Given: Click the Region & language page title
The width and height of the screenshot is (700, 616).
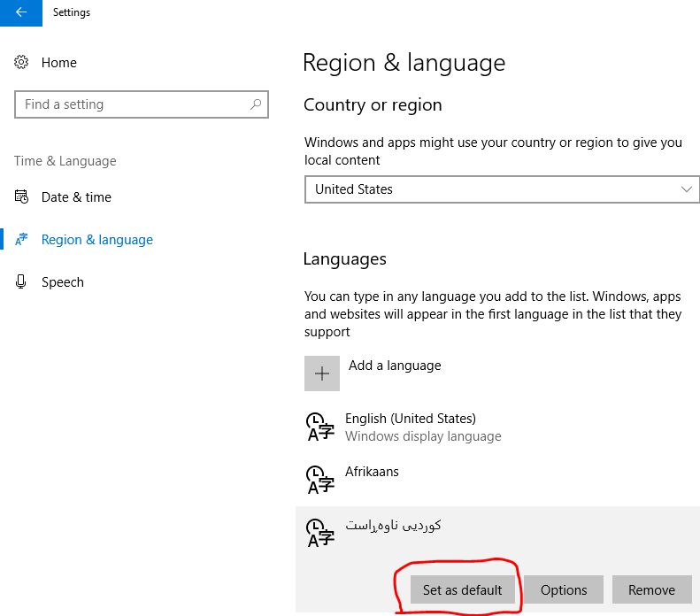Looking at the screenshot, I should click(404, 63).
